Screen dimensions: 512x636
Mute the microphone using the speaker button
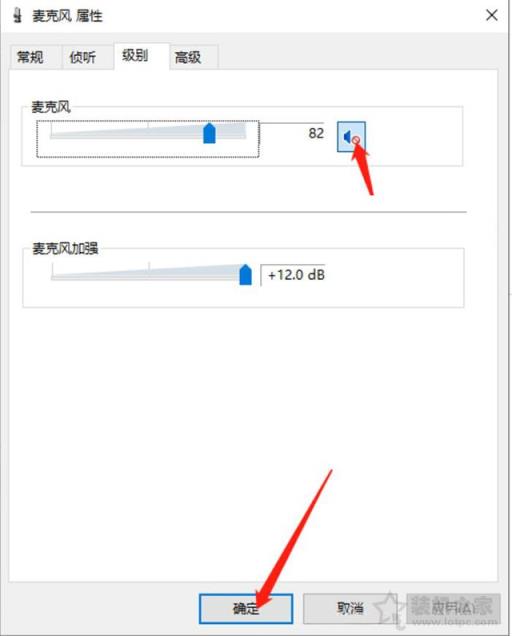[x=351, y=137]
